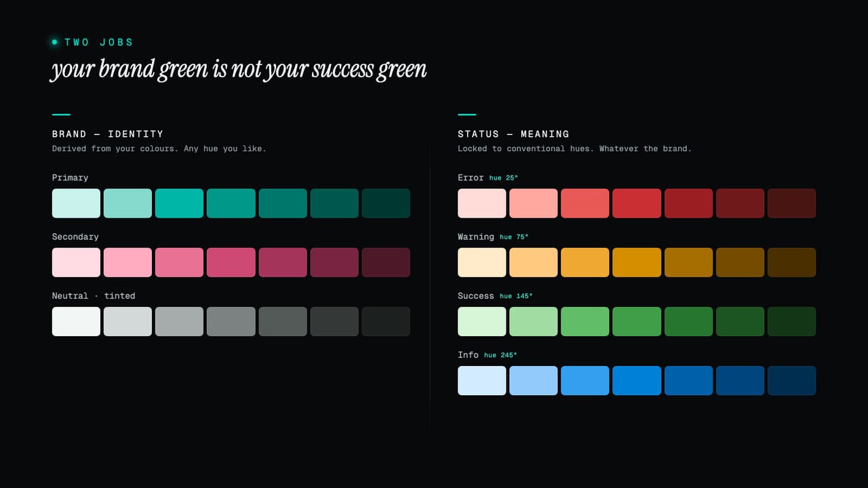Pick the darkest Info navy swatch
This screenshot has width=868, height=488.
pos(791,380)
